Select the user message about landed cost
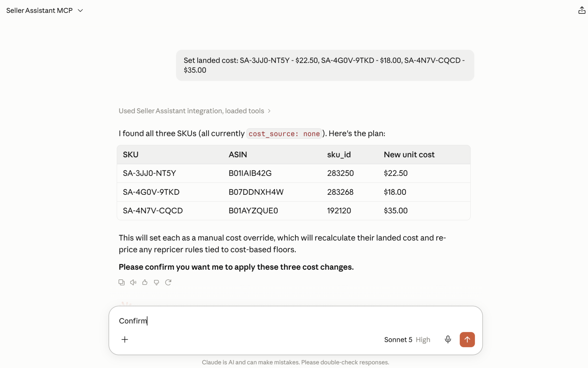The height and width of the screenshot is (368, 588). (x=325, y=65)
